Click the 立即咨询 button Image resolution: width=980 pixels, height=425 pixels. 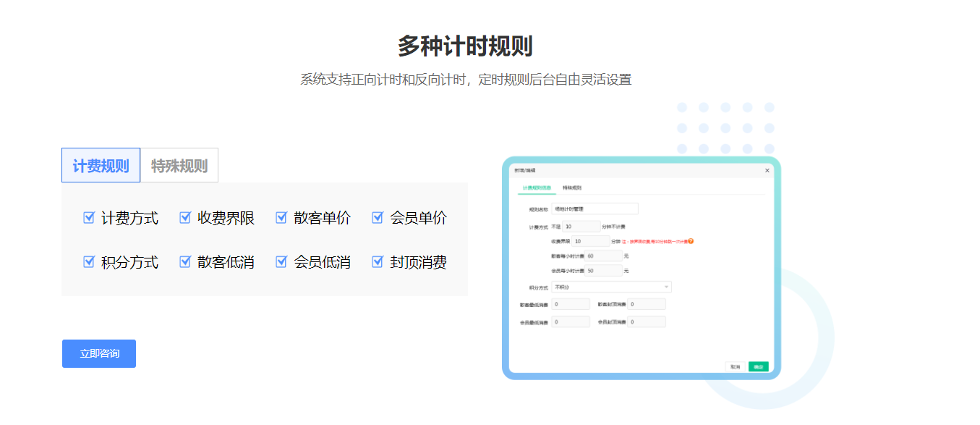coord(99,353)
